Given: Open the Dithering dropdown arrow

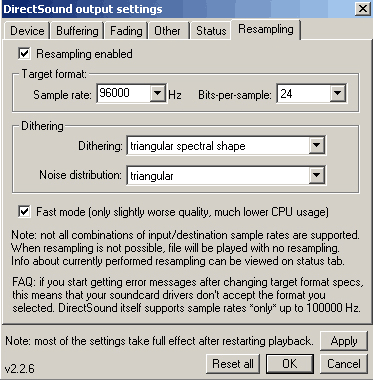Looking at the screenshot, I should [x=316, y=145].
